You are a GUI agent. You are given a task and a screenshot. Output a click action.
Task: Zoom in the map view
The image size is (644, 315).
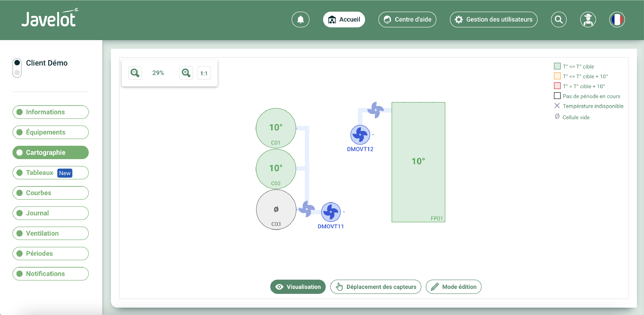coord(186,73)
